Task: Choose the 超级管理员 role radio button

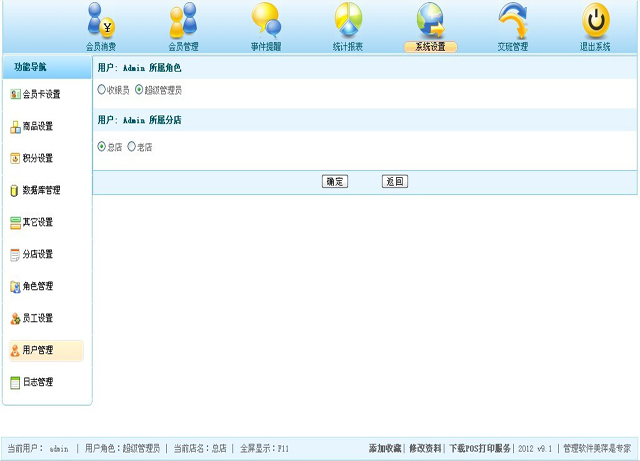Action: click(139, 90)
